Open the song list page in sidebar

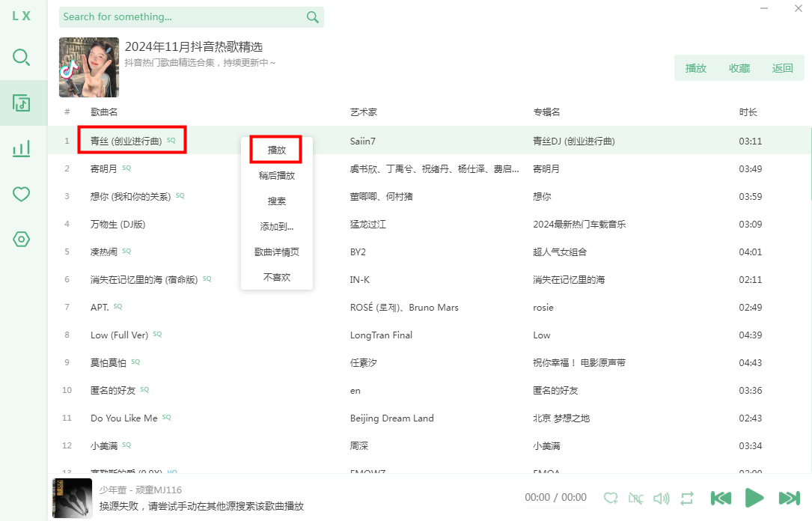click(22, 103)
